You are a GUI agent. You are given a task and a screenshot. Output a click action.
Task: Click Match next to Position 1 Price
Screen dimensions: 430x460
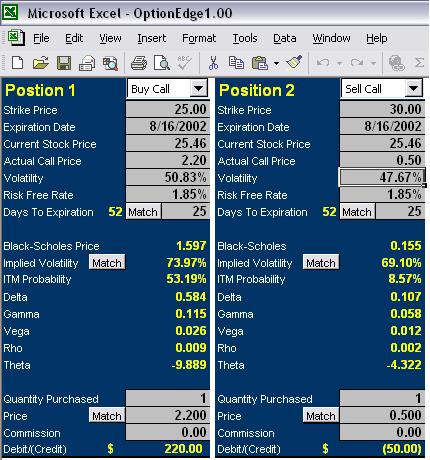click(x=107, y=416)
